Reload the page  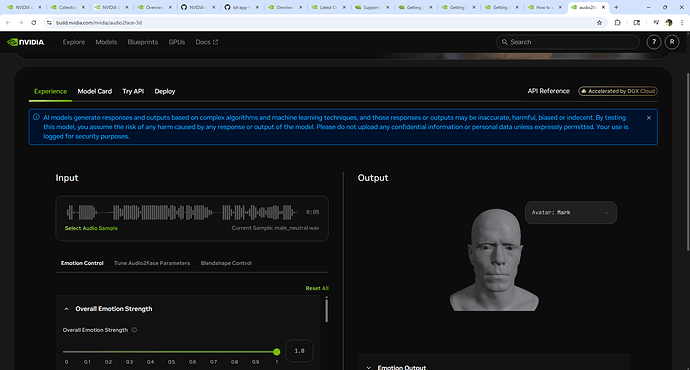pyautogui.click(x=33, y=22)
